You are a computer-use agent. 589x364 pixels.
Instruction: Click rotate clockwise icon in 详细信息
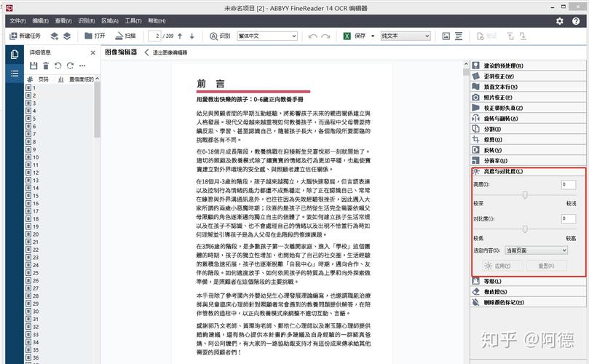coord(70,66)
